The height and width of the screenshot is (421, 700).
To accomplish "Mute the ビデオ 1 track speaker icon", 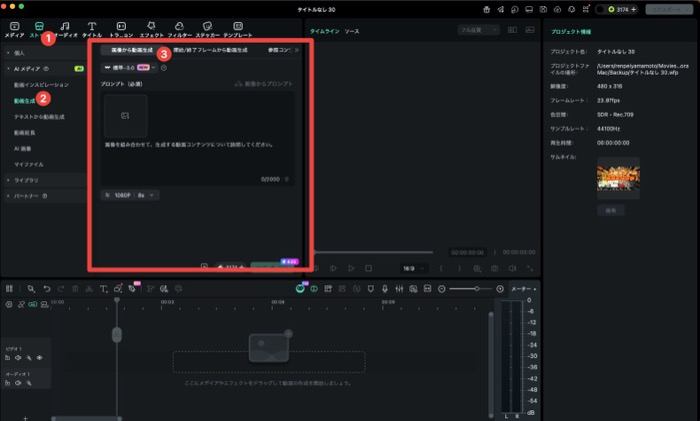I will coord(18,358).
